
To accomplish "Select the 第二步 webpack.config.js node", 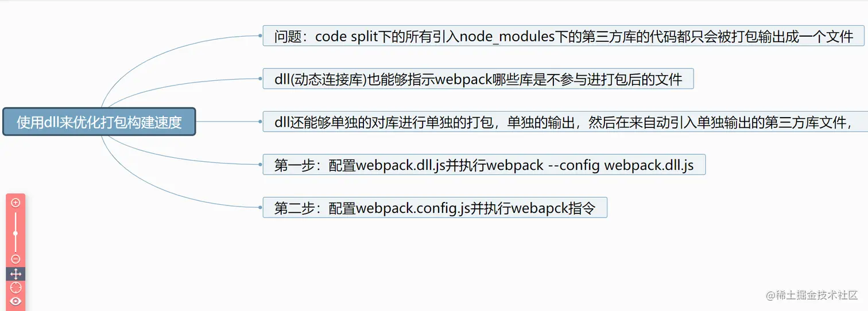I will point(435,207).
